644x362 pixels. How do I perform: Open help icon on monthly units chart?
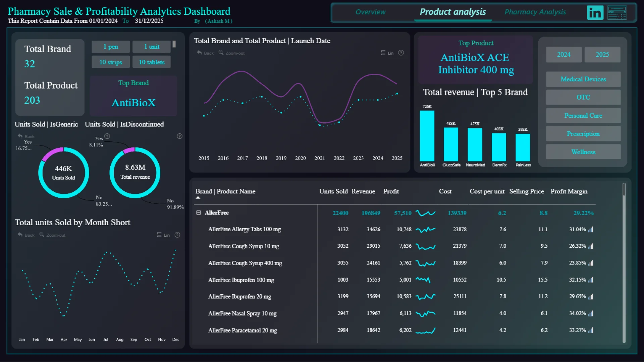(177, 235)
